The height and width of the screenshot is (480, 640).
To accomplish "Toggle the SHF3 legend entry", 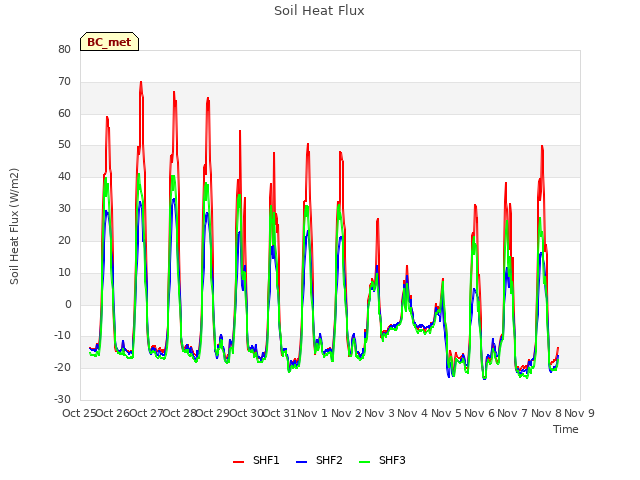I will tap(382, 460).
